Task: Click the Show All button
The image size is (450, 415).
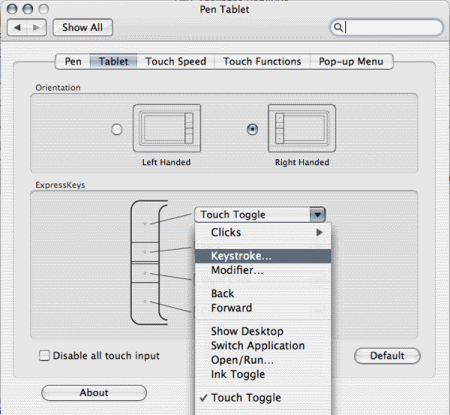Action: point(83,27)
